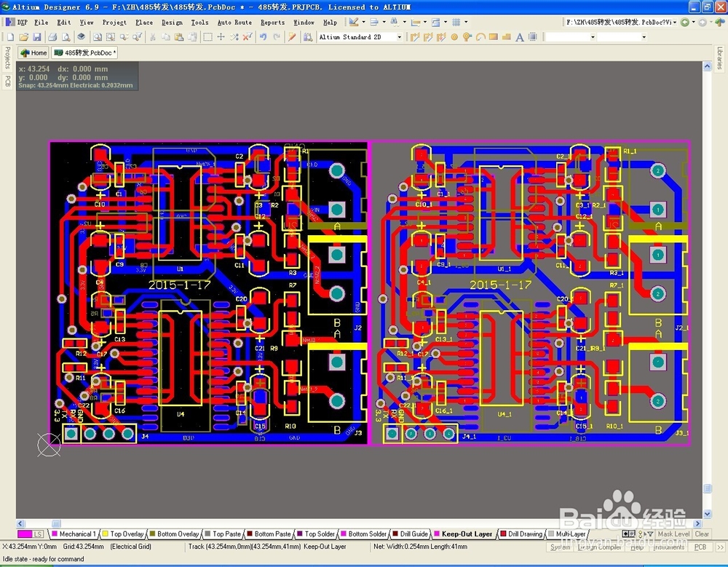
Task: Toggle the Mechanical 1 layer tab
Action: 74,534
